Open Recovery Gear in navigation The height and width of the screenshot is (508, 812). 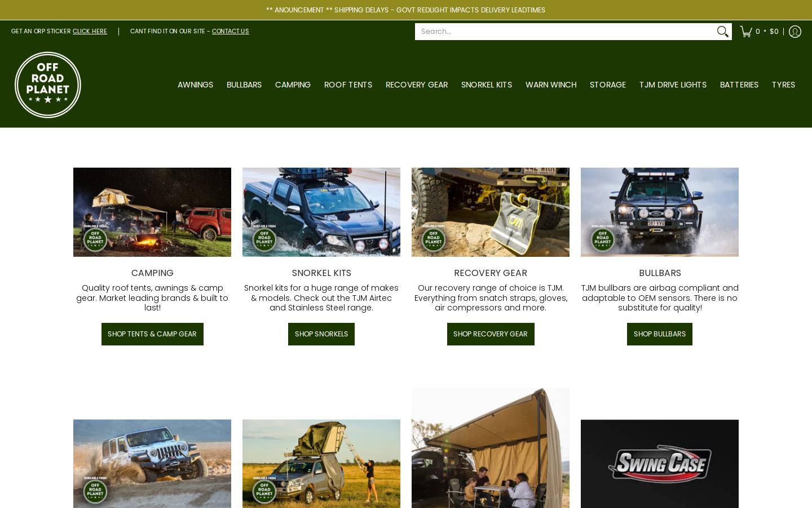[x=417, y=85]
